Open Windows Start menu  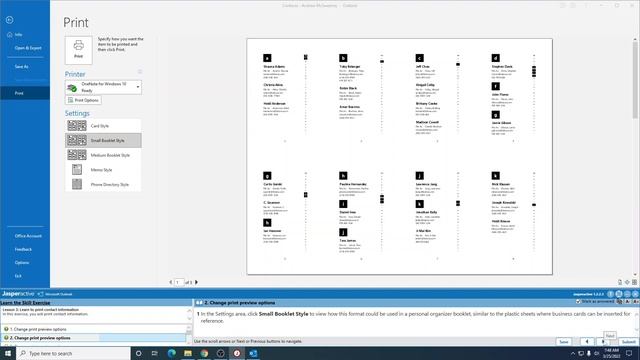(8, 353)
